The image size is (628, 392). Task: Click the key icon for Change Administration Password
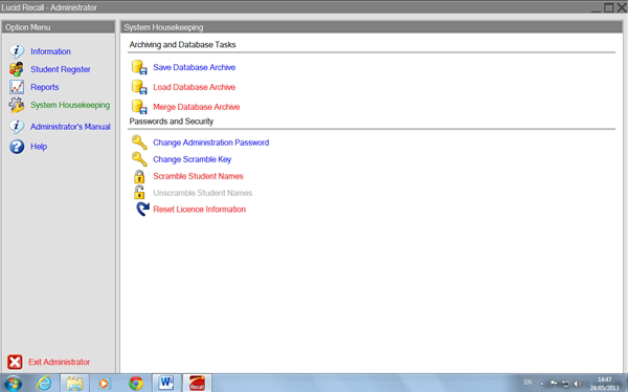click(139, 142)
